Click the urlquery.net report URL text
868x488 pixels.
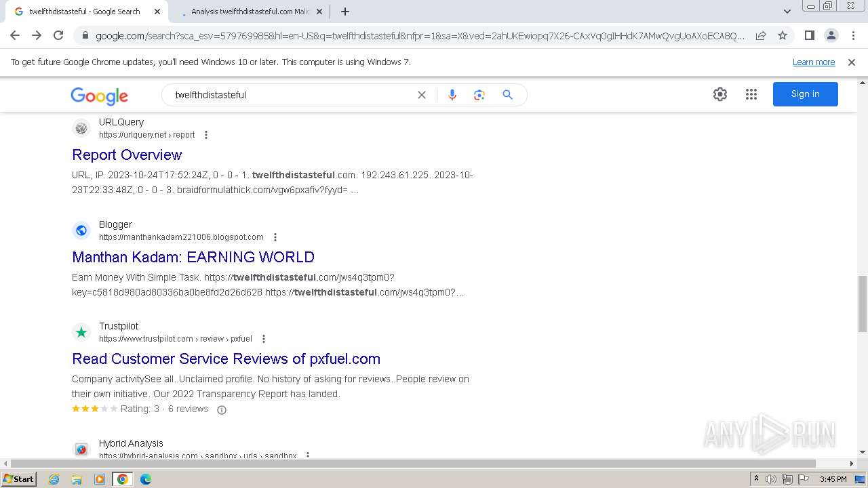pos(147,135)
